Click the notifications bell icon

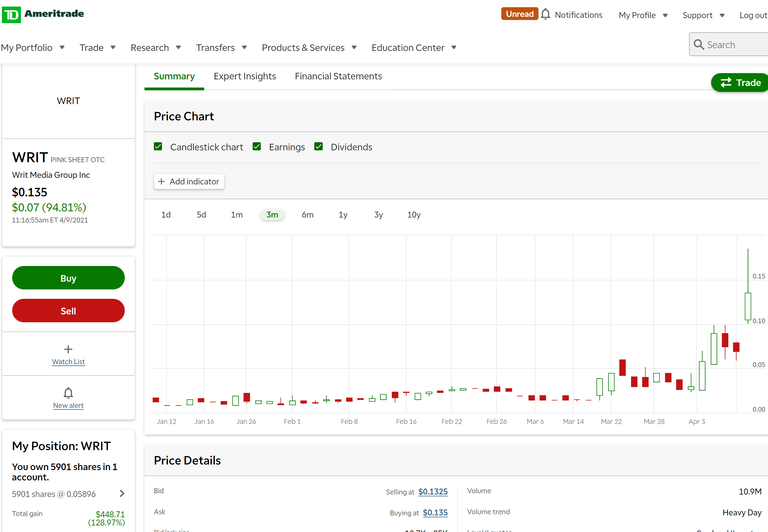546,14
